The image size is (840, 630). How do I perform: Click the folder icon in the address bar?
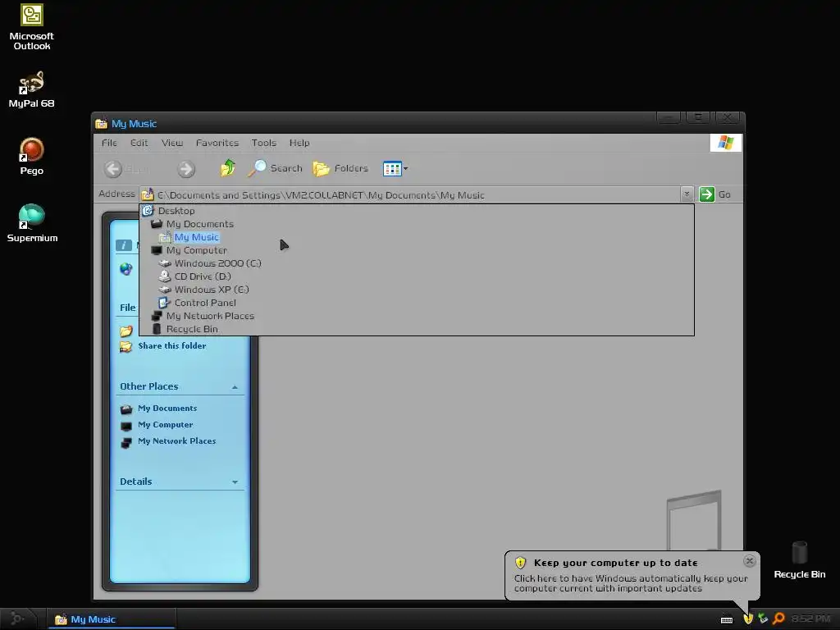click(x=148, y=194)
